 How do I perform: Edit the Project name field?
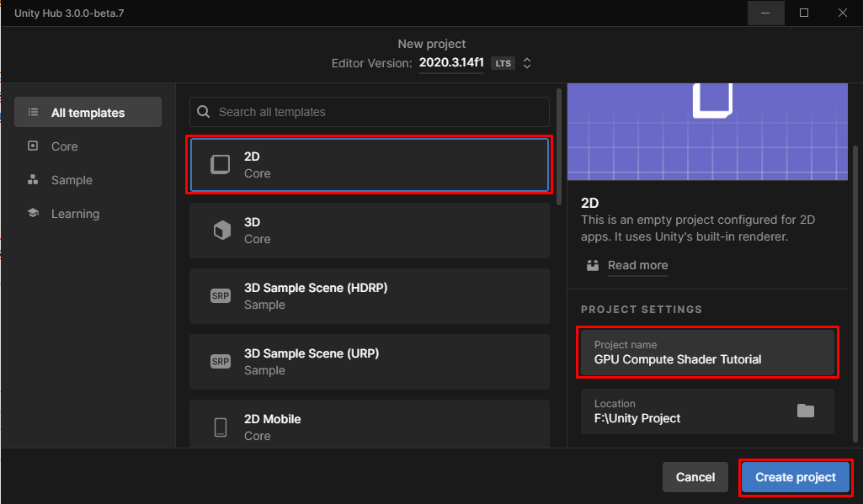point(707,353)
